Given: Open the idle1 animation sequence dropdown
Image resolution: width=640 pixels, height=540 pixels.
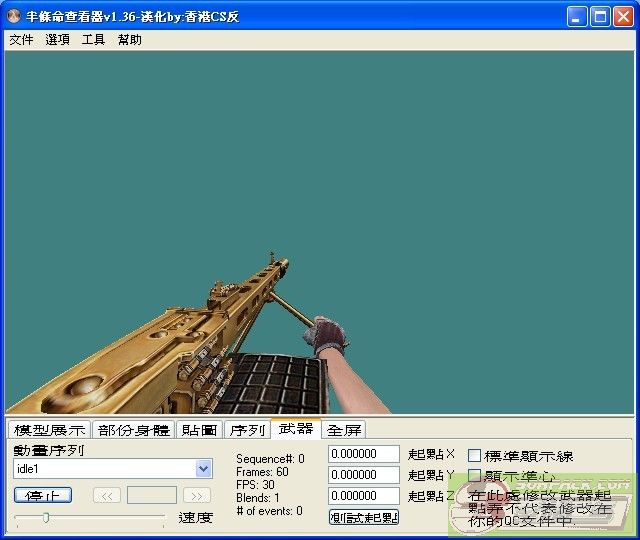Looking at the screenshot, I should [204, 468].
